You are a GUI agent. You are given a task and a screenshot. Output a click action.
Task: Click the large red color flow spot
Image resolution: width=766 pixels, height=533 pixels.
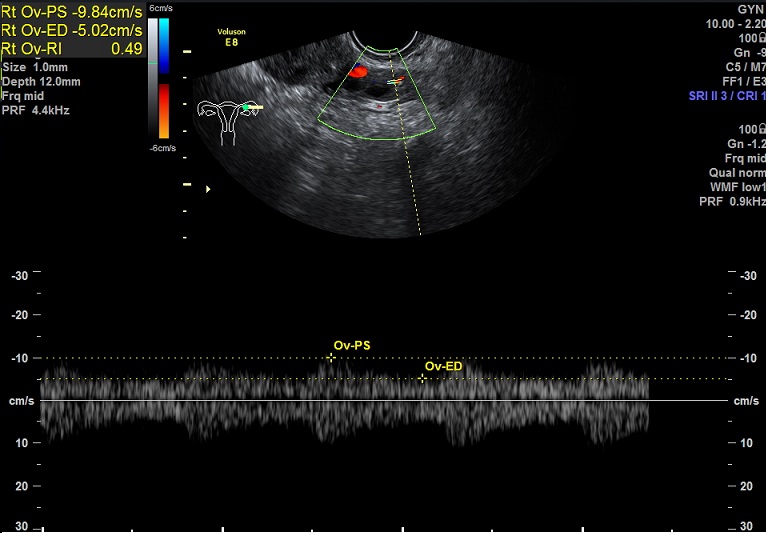pos(357,72)
